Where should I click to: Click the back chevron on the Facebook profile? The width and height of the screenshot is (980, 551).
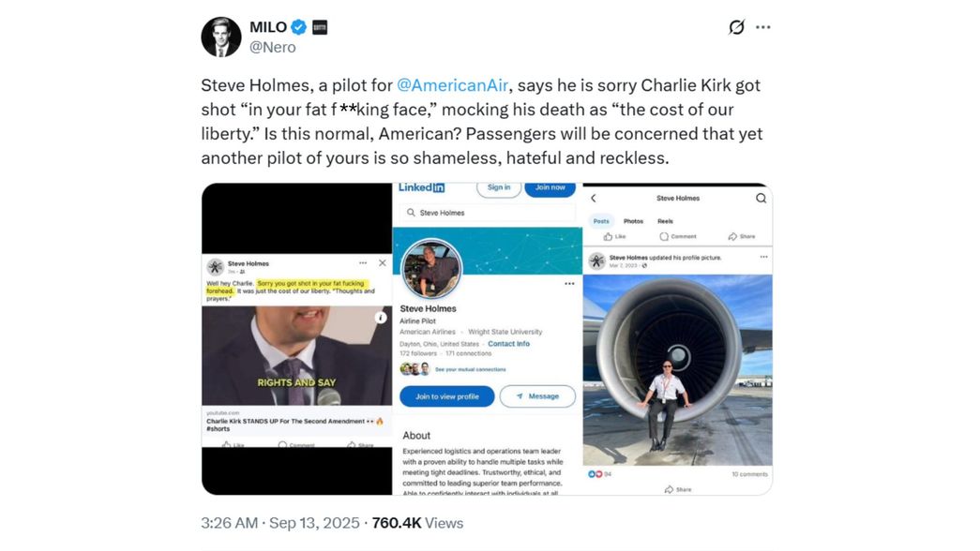(x=594, y=198)
